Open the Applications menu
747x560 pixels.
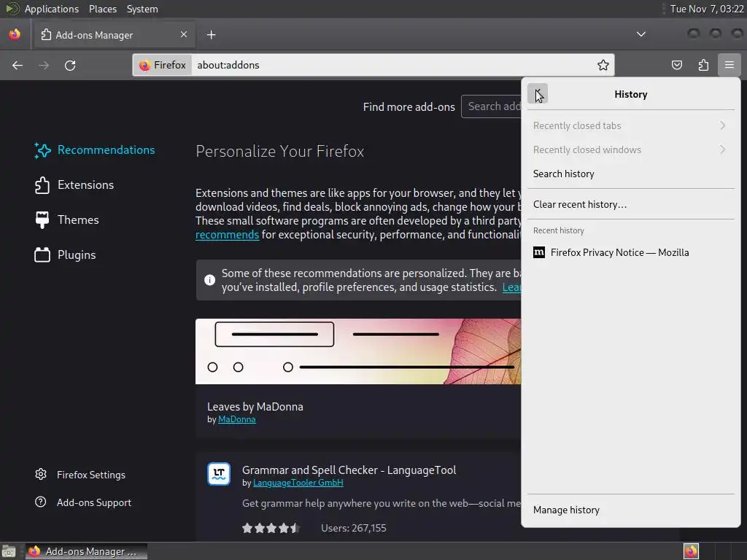coord(52,9)
